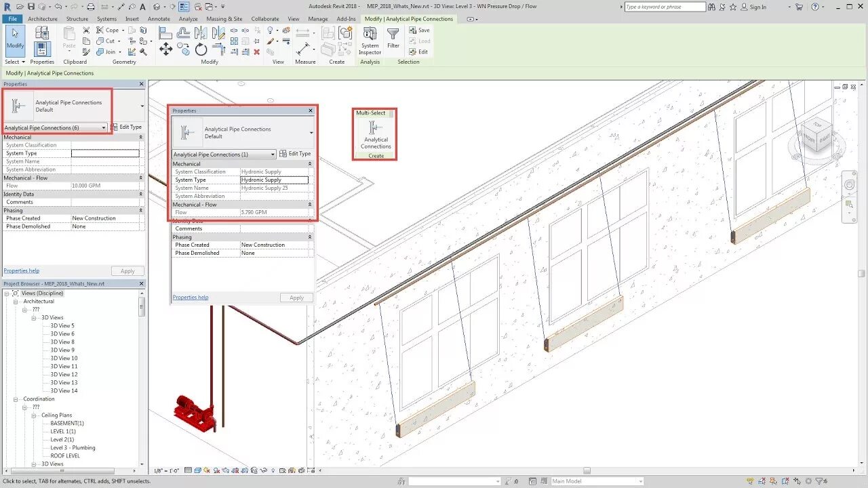This screenshot has width=868, height=488.
Task: Select the Rotate tool in Modify panel
Action: click(x=201, y=49)
